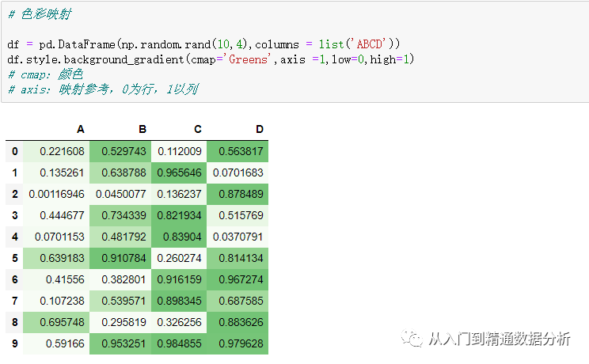Select row index 7

15,301
